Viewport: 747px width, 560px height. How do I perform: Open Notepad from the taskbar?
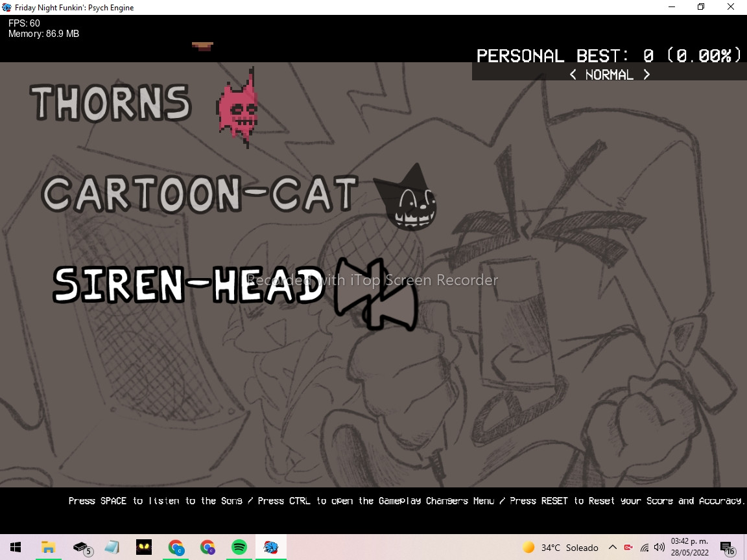click(112, 546)
